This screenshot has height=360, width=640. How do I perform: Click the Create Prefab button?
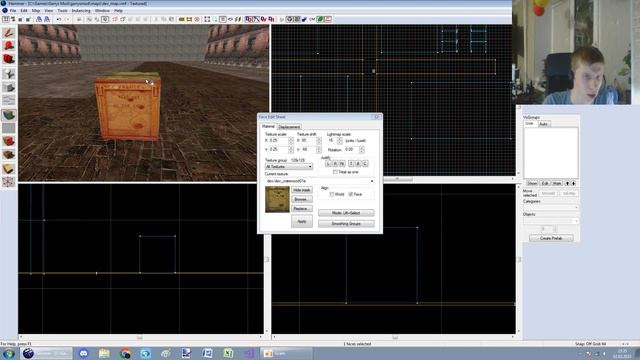551,238
